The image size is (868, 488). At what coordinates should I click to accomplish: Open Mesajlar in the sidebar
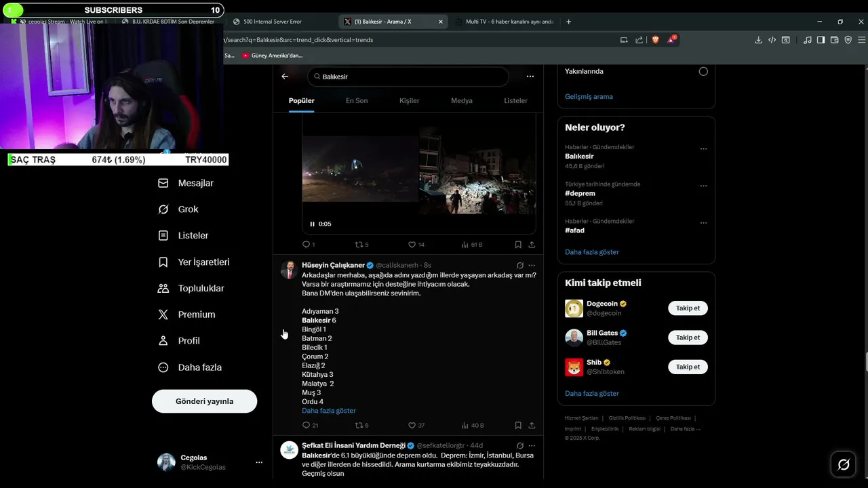pos(186,183)
